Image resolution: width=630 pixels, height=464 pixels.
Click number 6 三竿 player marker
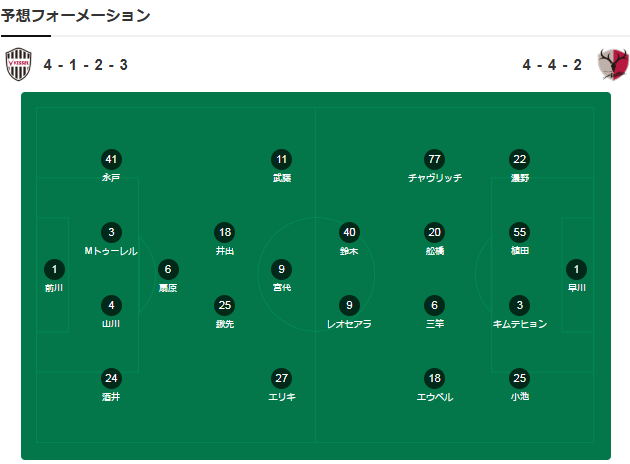coord(434,305)
